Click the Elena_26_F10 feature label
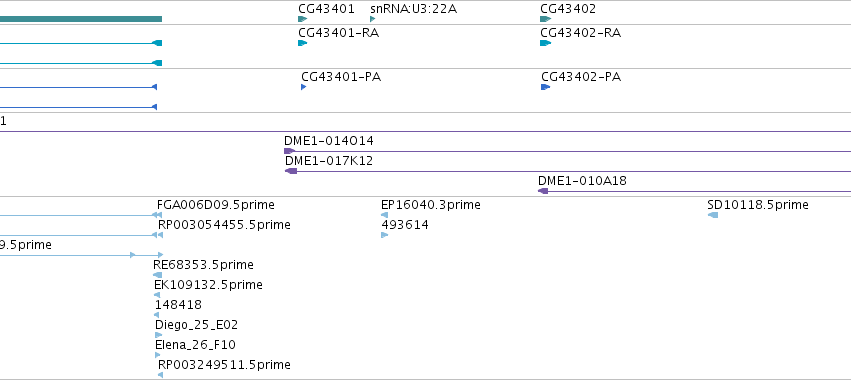 [195, 345]
